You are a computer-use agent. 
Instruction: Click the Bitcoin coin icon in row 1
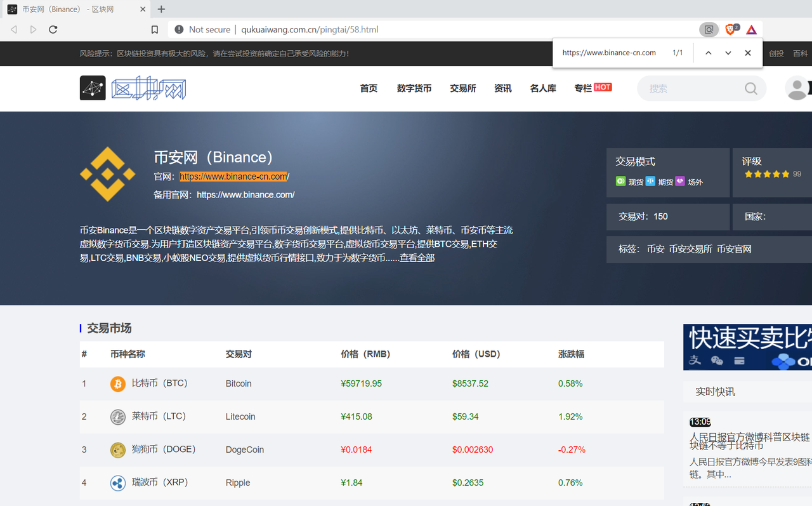click(x=118, y=383)
